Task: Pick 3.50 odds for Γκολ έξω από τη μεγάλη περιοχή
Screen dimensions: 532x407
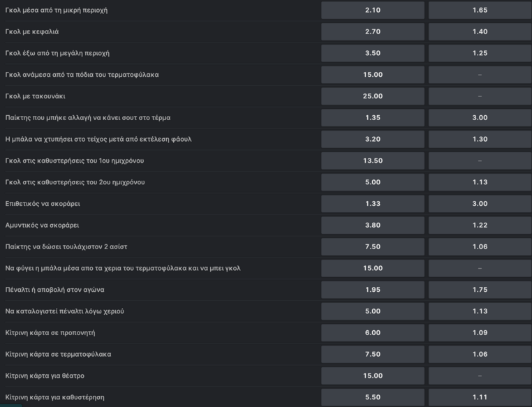Action: tap(373, 53)
